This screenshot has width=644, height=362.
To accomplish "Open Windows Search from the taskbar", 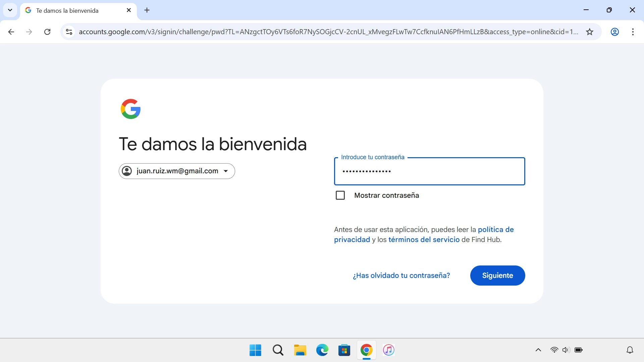I will point(278,350).
